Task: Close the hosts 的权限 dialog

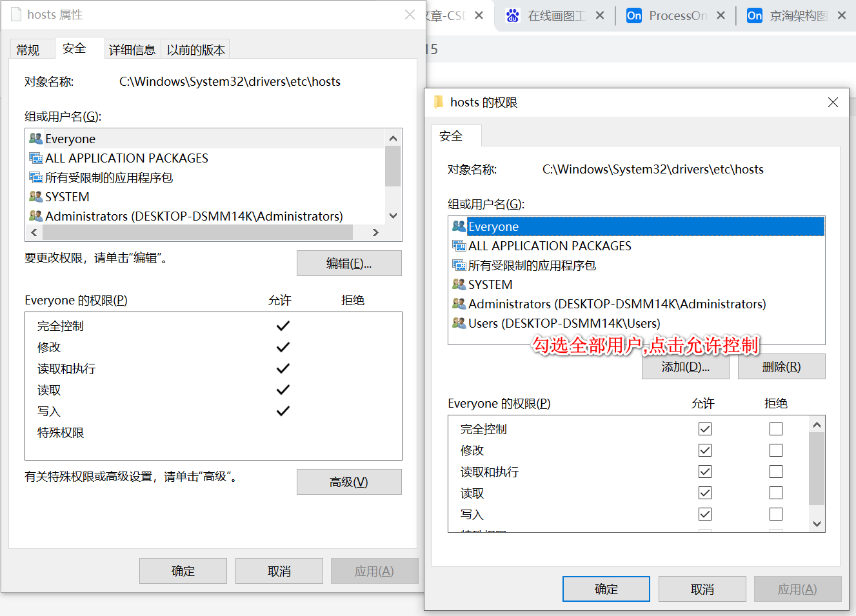Action: coord(833,102)
